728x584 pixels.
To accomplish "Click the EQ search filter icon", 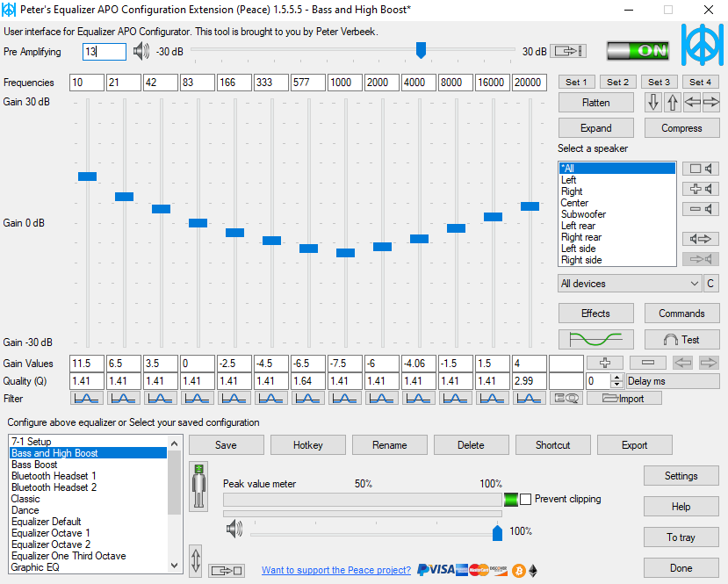I will (566, 399).
